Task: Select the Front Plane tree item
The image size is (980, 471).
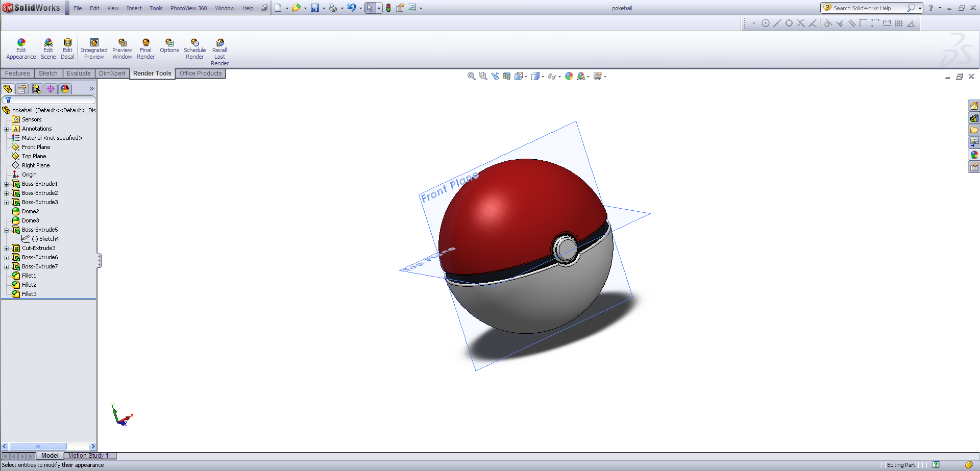Action: (36, 147)
